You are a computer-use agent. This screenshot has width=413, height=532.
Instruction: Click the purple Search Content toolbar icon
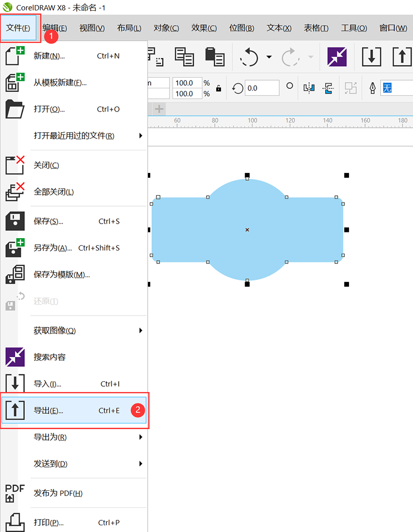point(337,57)
